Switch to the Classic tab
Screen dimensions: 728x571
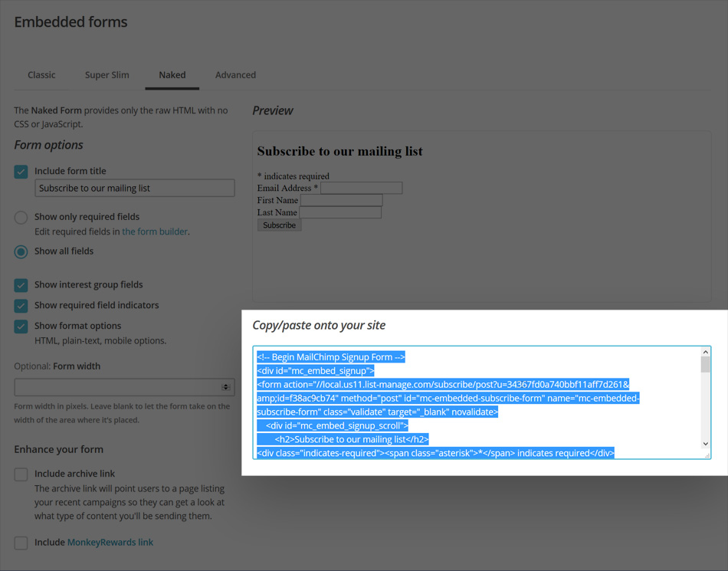tap(41, 75)
